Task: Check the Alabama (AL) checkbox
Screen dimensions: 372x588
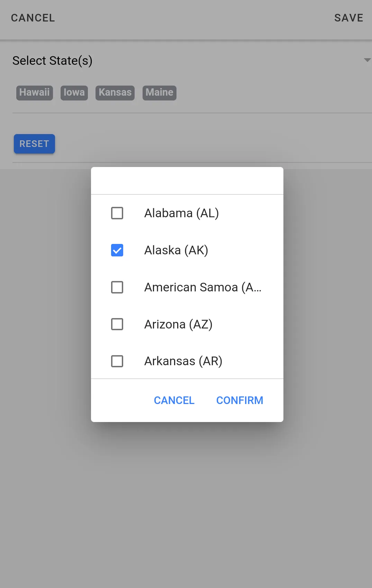Action: pyautogui.click(x=117, y=213)
